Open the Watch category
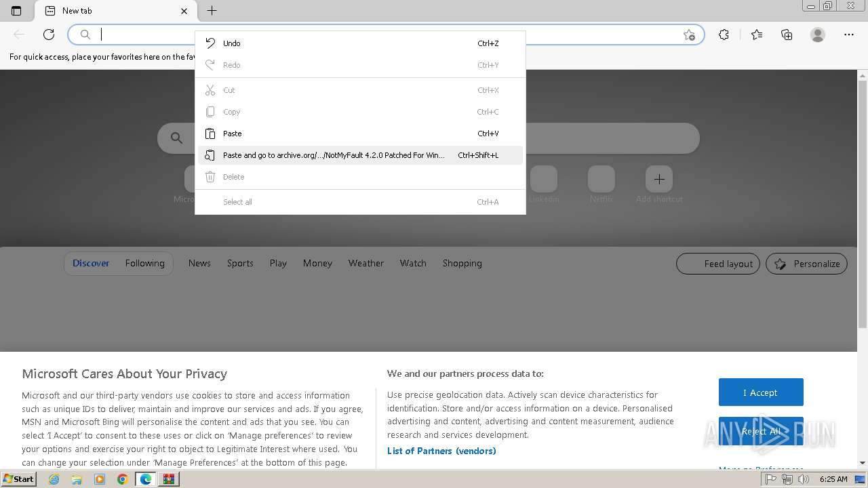The height and width of the screenshot is (488, 868). click(x=413, y=263)
